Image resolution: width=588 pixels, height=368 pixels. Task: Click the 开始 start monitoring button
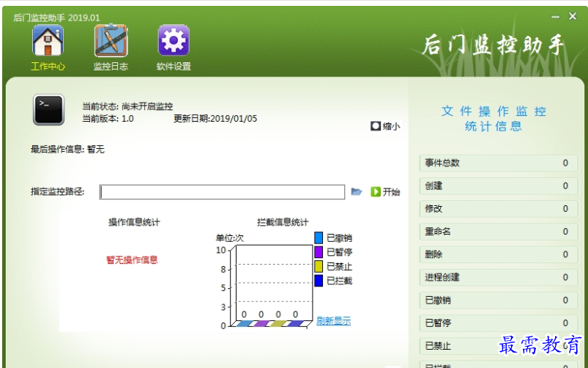tap(385, 192)
